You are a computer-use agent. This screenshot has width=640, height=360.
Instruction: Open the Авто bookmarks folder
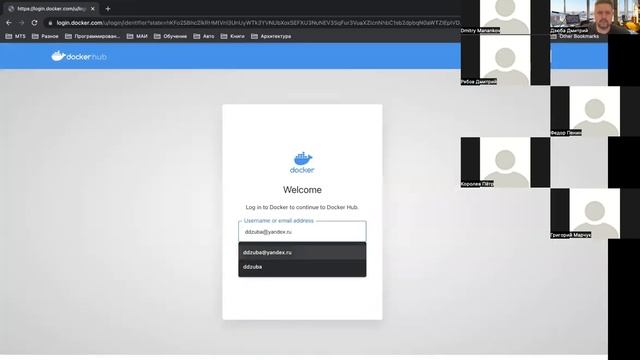(x=204, y=36)
